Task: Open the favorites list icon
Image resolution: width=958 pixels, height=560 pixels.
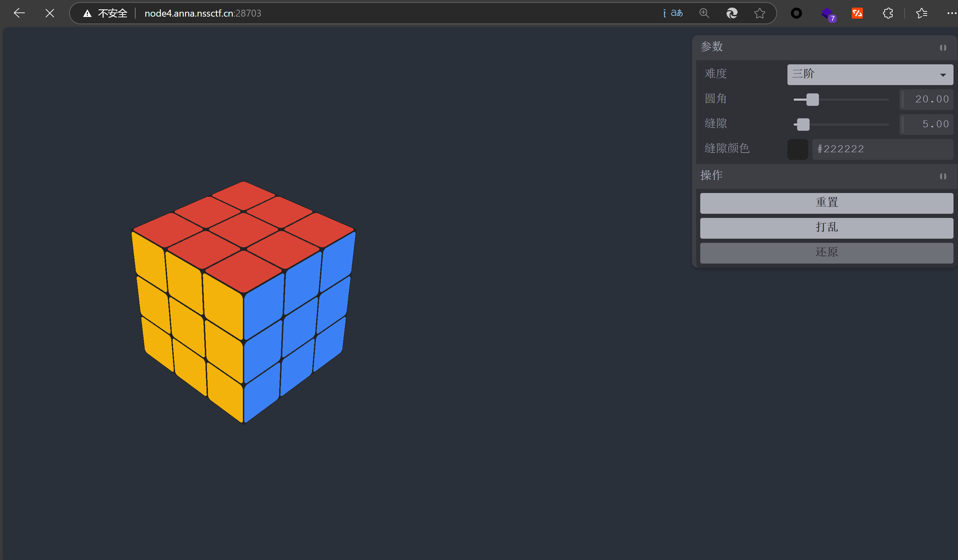Action: [x=922, y=13]
